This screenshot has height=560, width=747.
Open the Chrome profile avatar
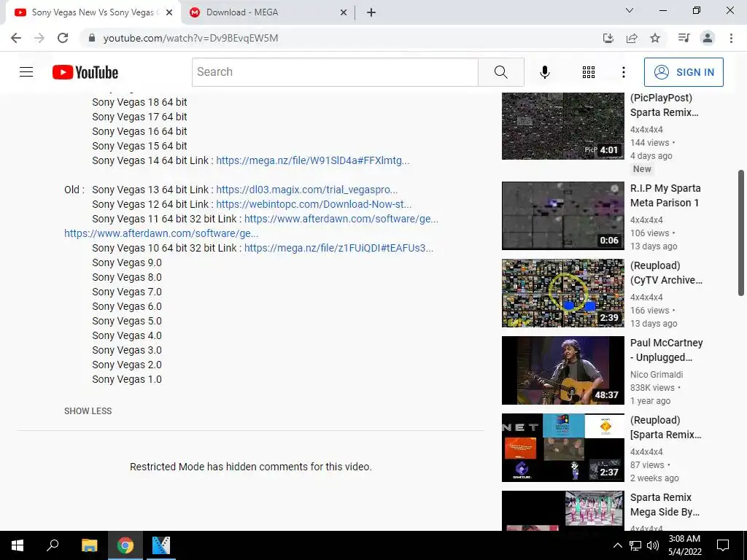(x=708, y=38)
